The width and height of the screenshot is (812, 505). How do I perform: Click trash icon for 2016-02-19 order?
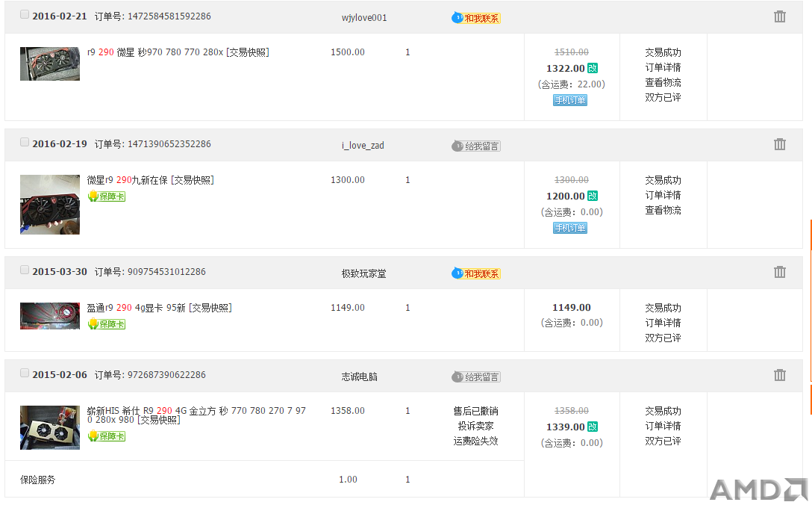click(x=780, y=144)
